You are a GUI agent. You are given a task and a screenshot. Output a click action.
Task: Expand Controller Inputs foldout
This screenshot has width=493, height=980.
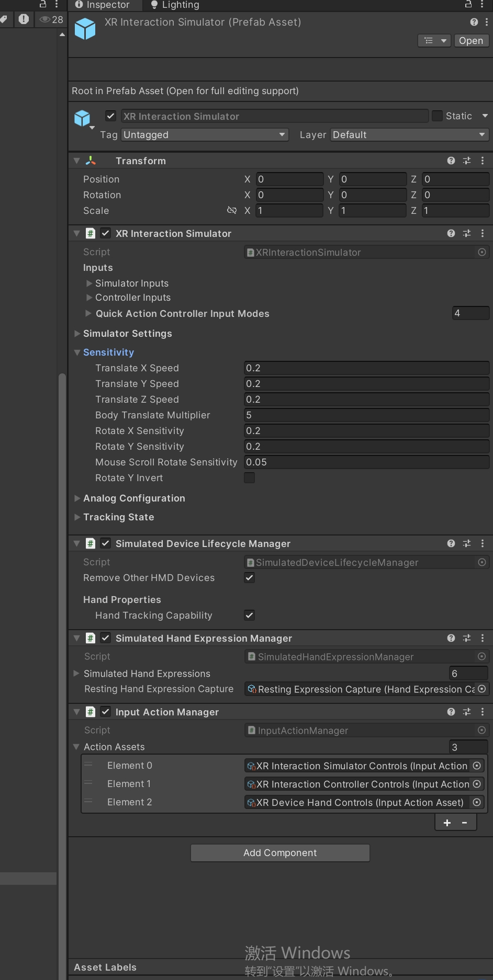tap(89, 298)
